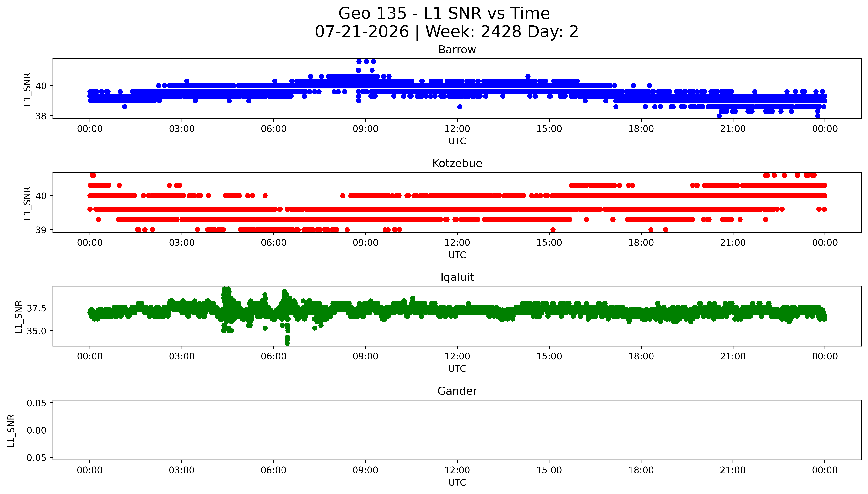Click the lowest green dip point in Iqaluit plot
Viewport: 868px width, 494px height.
(x=287, y=343)
